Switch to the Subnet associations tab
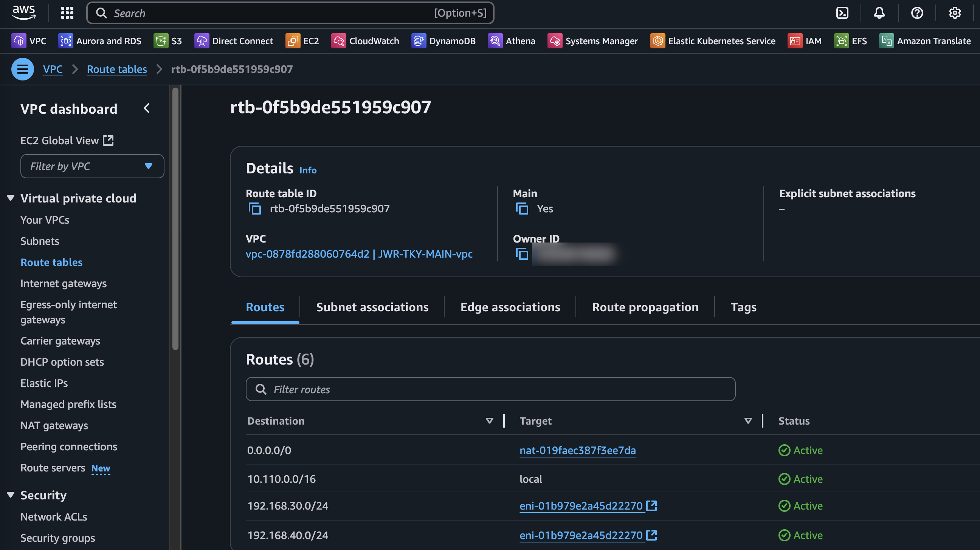980x550 pixels. [x=372, y=307]
